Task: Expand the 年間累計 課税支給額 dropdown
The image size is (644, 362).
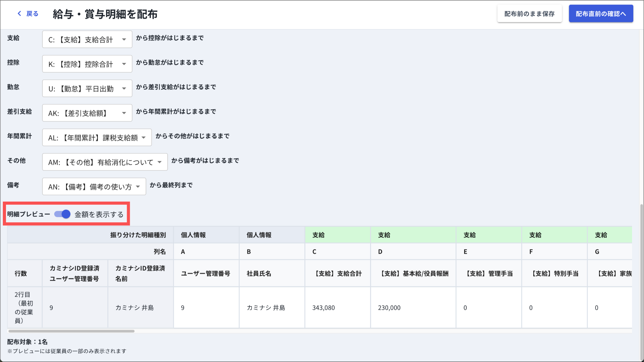Action: point(97,138)
